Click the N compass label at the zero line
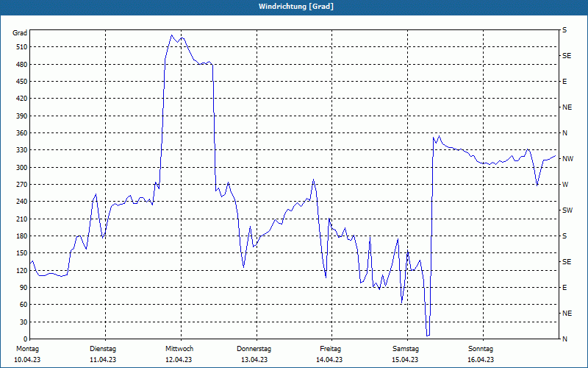The image size is (588, 368). click(x=564, y=339)
